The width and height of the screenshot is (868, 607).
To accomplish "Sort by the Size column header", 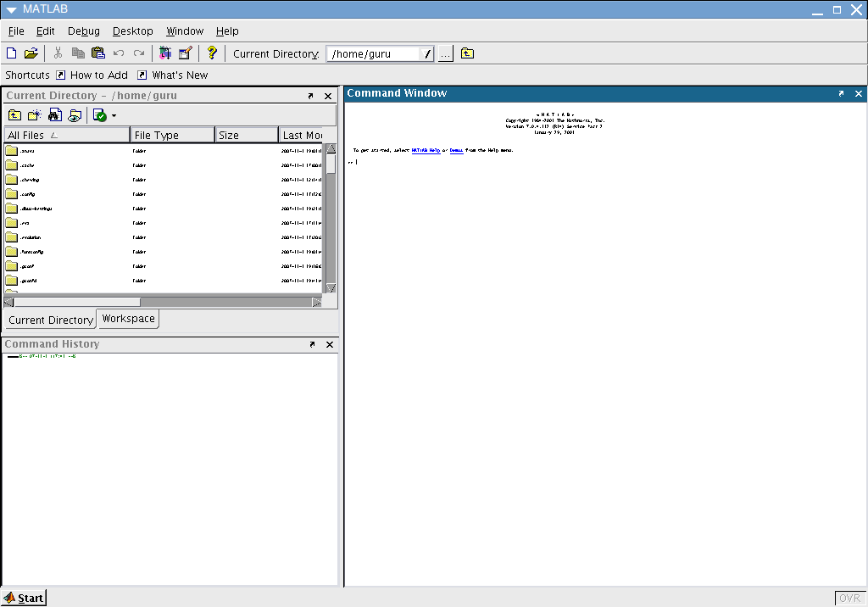I will tap(247, 135).
